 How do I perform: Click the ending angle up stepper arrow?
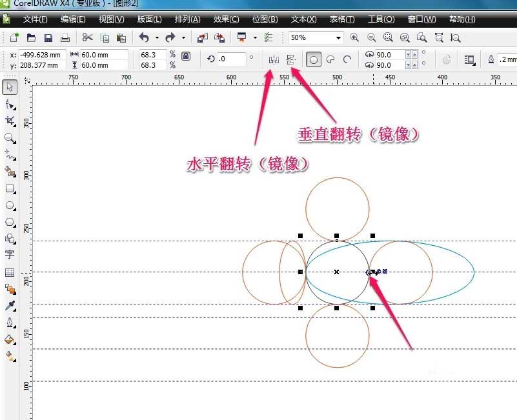tap(414, 65)
